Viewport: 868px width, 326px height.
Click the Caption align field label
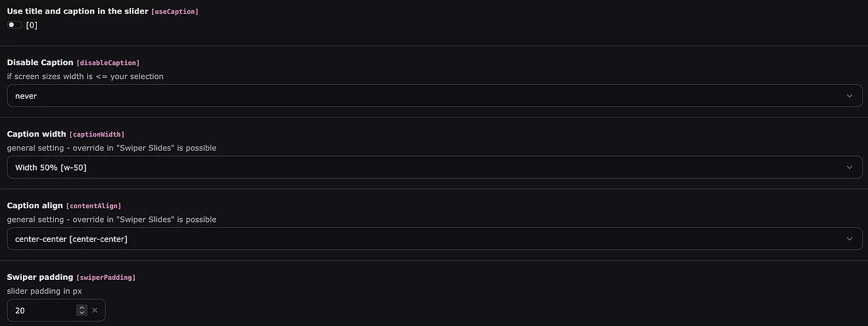click(35, 205)
